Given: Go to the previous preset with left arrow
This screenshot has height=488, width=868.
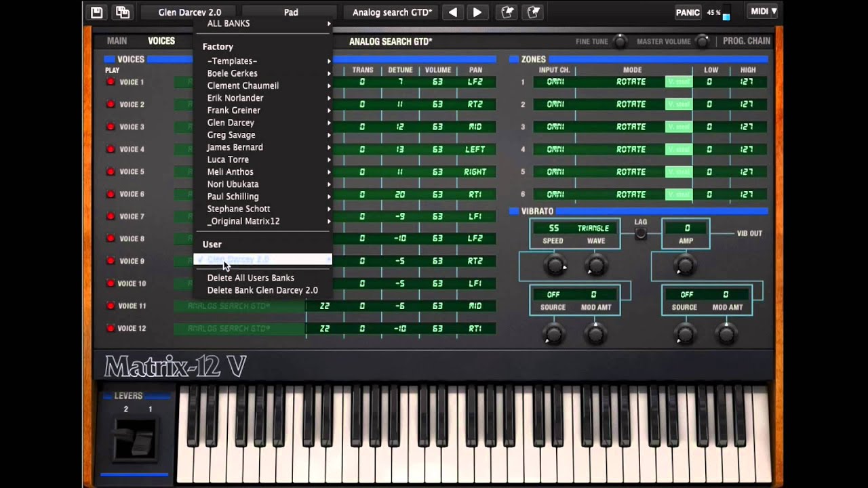Looking at the screenshot, I should (453, 12).
